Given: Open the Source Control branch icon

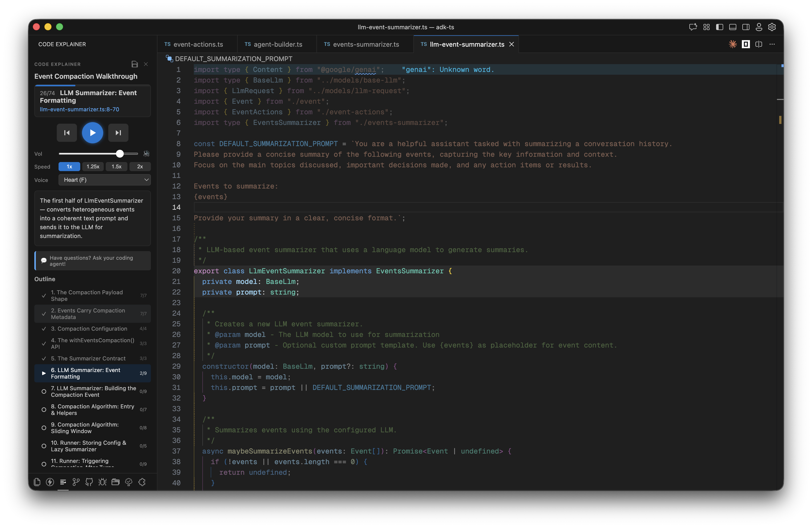Looking at the screenshot, I should (x=76, y=482).
